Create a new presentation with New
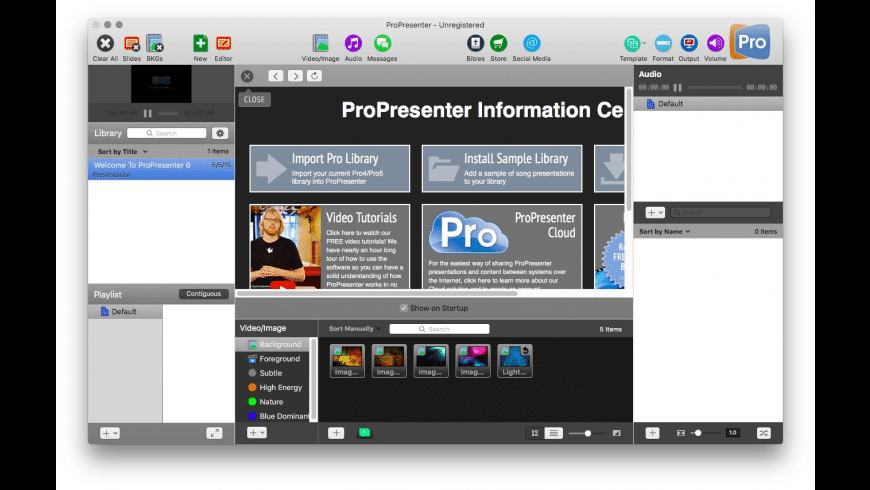 [200, 43]
